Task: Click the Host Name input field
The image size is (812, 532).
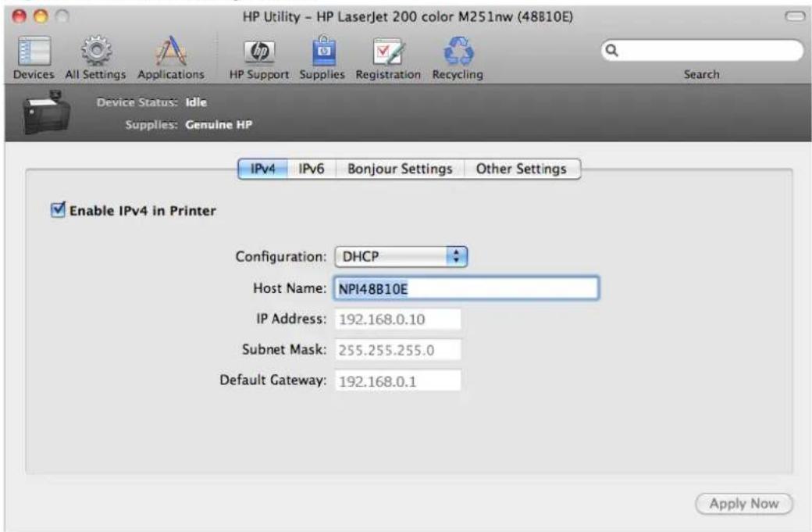Action: [466, 288]
